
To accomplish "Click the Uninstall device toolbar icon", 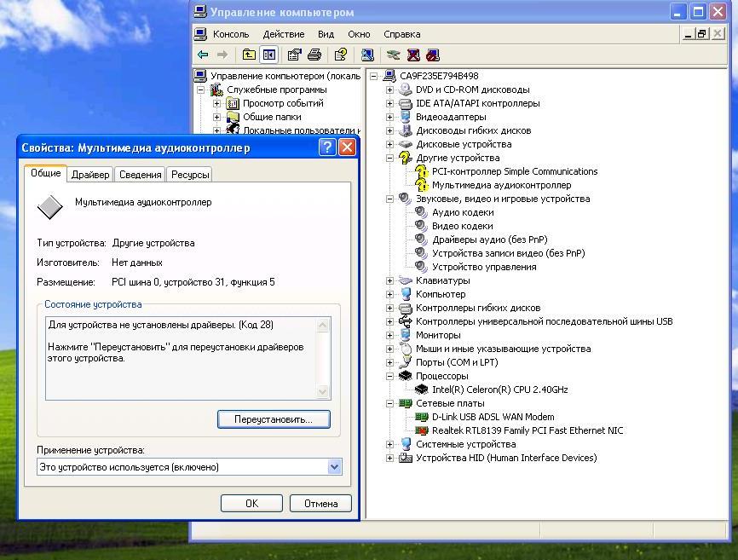I will tap(413, 55).
